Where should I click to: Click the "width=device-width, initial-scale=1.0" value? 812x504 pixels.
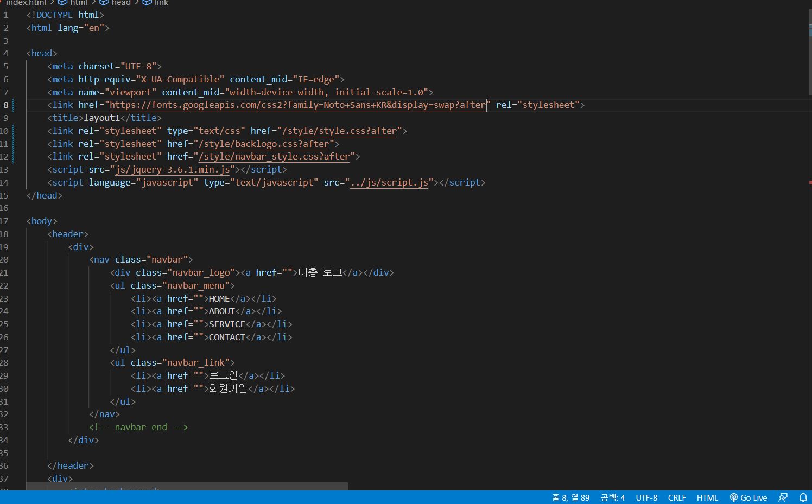tap(326, 92)
